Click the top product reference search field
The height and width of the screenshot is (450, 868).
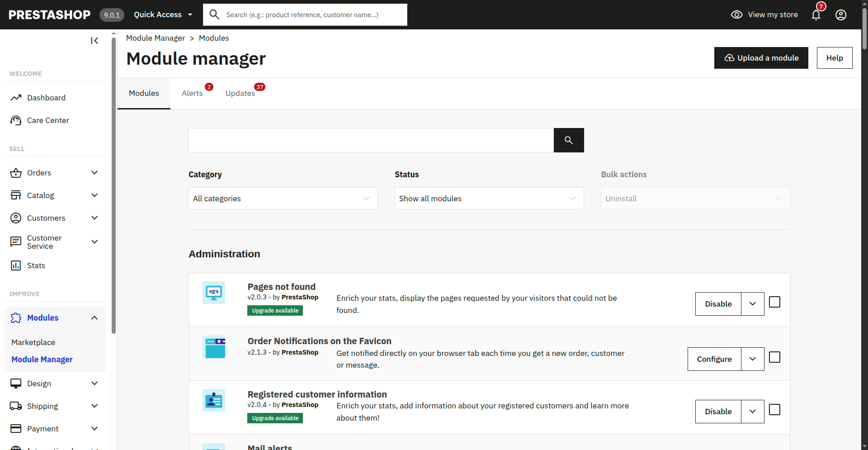[305, 14]
